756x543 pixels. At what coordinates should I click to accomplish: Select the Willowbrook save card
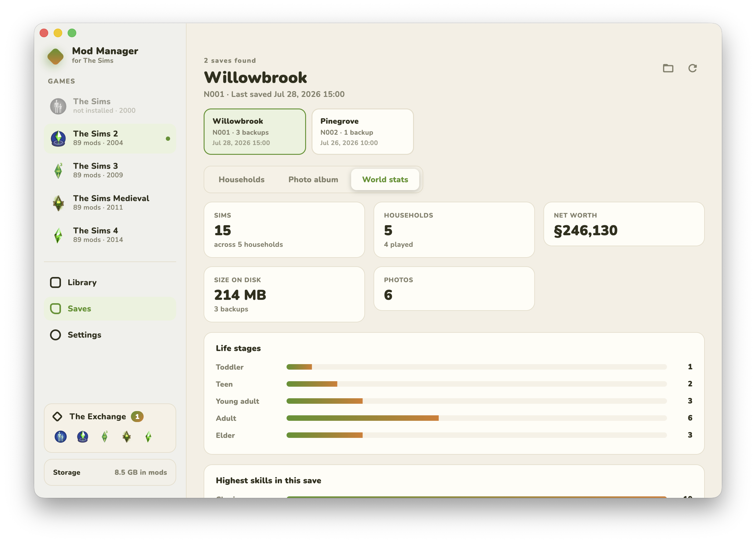click(x=255, y=132)
